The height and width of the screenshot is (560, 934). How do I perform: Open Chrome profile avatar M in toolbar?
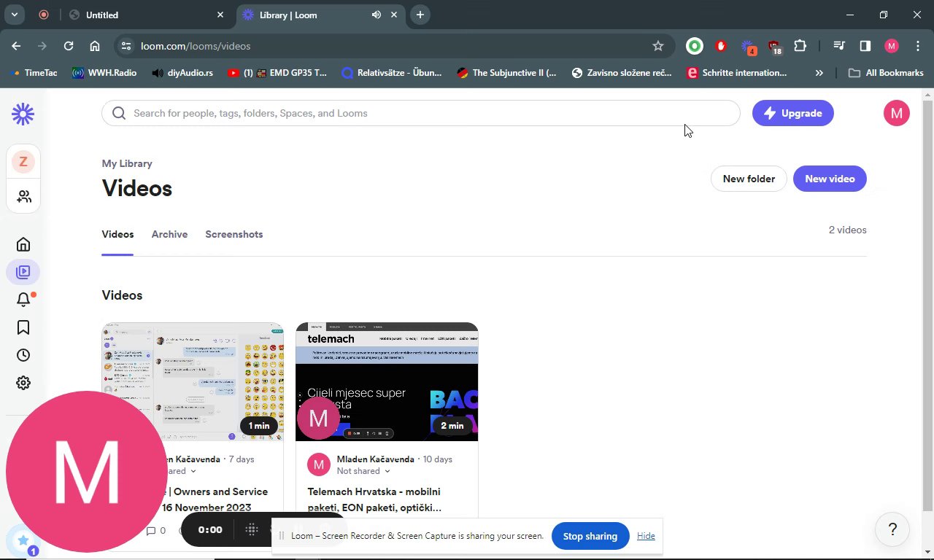[x=892, y=46]
